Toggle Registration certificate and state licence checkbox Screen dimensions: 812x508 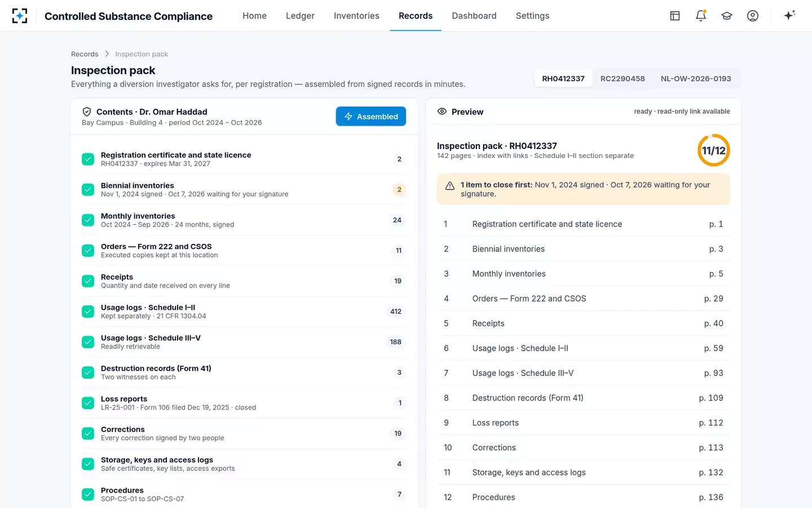click(88, 159)
